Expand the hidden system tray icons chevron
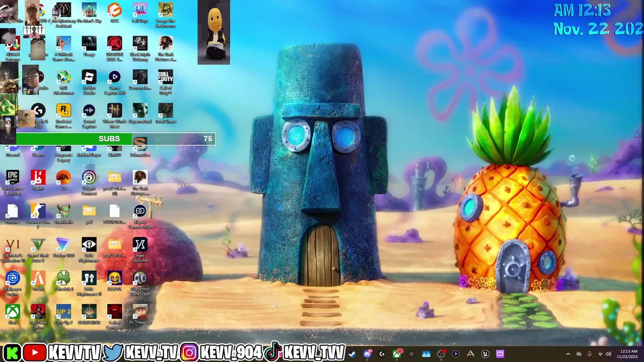Screen dimensions: 644x362 pyautogui.click(x=568, y=354)
